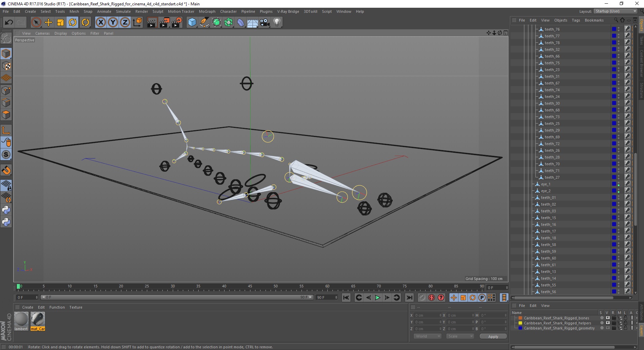Viewport: 644px width, 350px height.
Task: Open the Character menu
Action: pyautogui.click(x=228, y=11)
